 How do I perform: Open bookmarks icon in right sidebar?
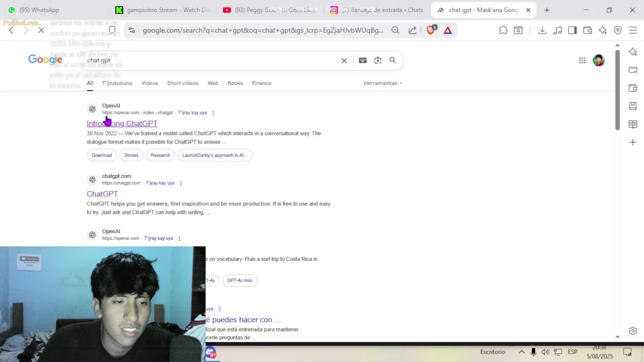click(633, 106)
